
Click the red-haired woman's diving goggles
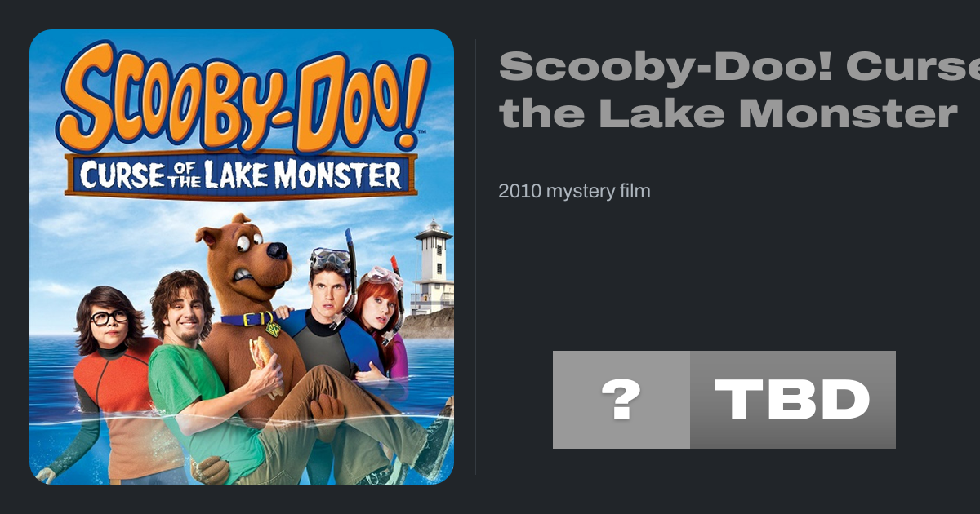pos(383,277)
